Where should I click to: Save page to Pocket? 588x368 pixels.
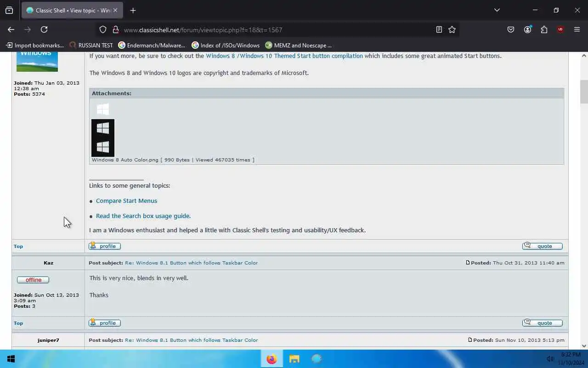click(511, 29)
